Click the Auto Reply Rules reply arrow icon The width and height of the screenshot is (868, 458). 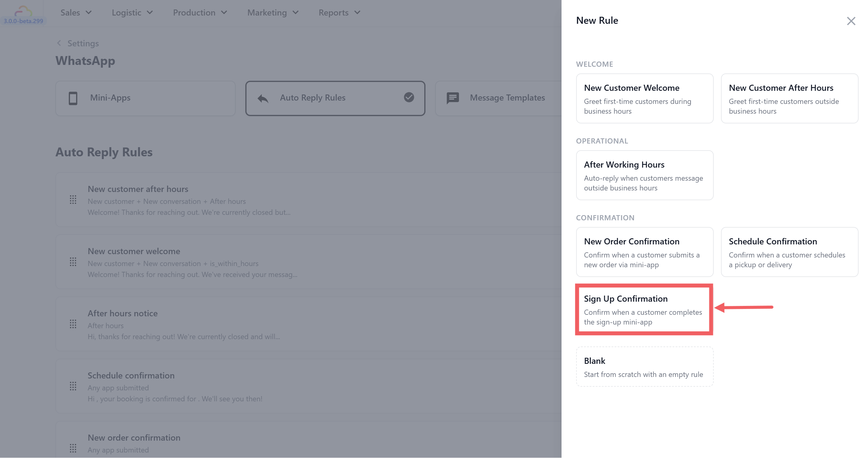pos(263,98)
